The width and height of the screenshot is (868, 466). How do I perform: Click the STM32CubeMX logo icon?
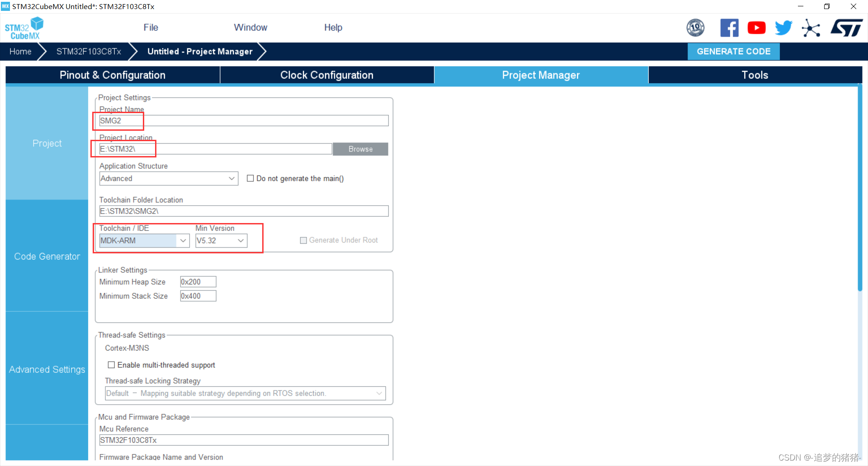(24, 28)
